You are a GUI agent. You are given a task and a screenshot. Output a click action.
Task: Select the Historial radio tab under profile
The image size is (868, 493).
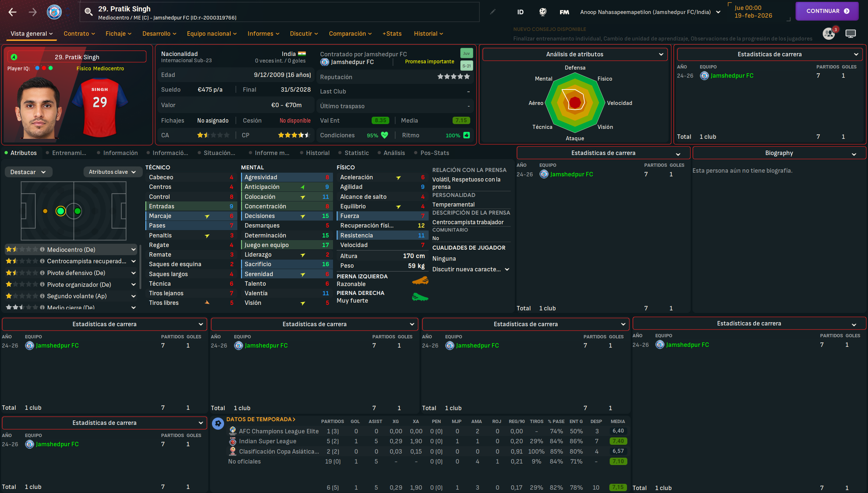point(315,153)
